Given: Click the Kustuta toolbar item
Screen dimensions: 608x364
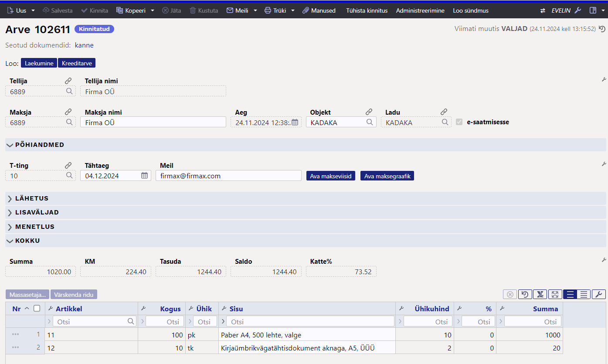Looking at the screenshot, I should (x=204, y=10).
